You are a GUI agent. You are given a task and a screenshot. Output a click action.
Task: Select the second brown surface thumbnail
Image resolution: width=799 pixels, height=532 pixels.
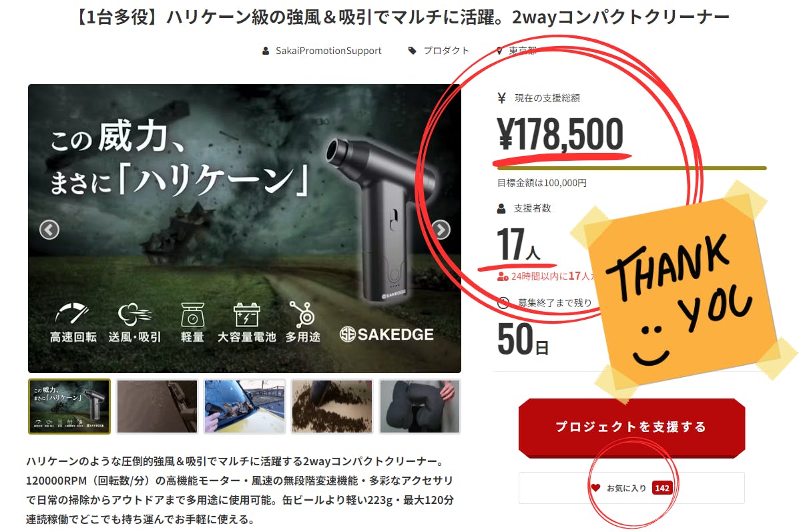click(x=157, y=407)
